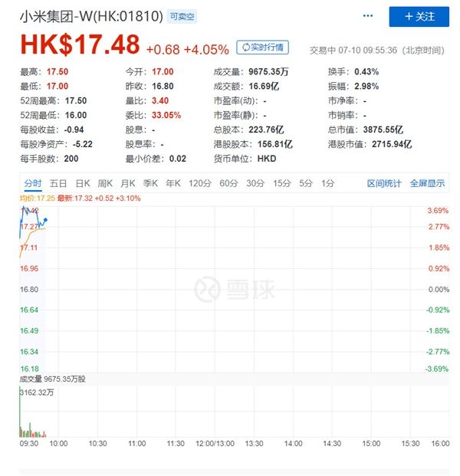
Task: Click 全屏显示 to show the chart fullscreen
Action: pos(427,183)
